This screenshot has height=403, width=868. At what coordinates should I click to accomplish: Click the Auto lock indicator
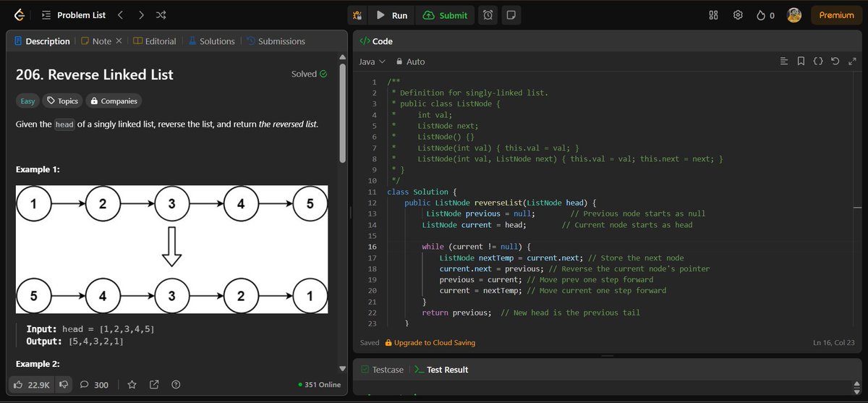[409, 62]
